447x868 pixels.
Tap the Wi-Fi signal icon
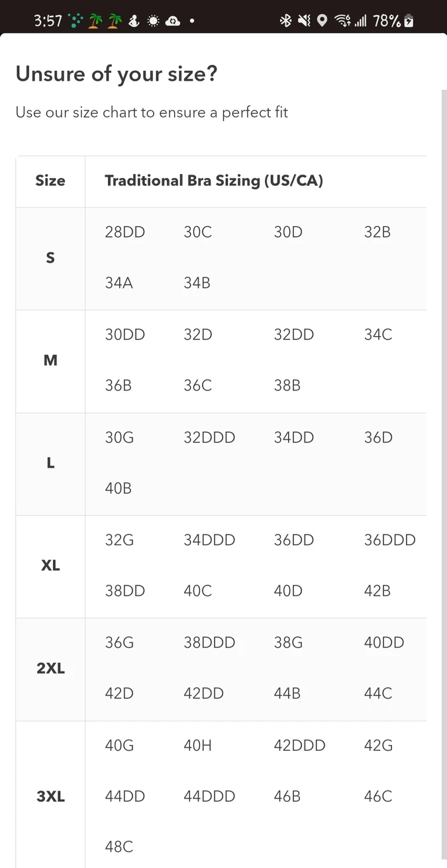coord(342,21)
